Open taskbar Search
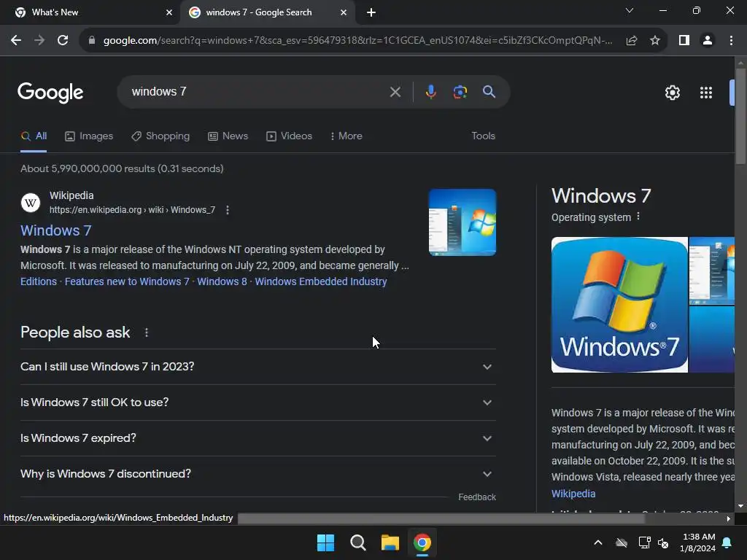Image resolution: width=747 pixels, height=560 pixels. point(357,542)
